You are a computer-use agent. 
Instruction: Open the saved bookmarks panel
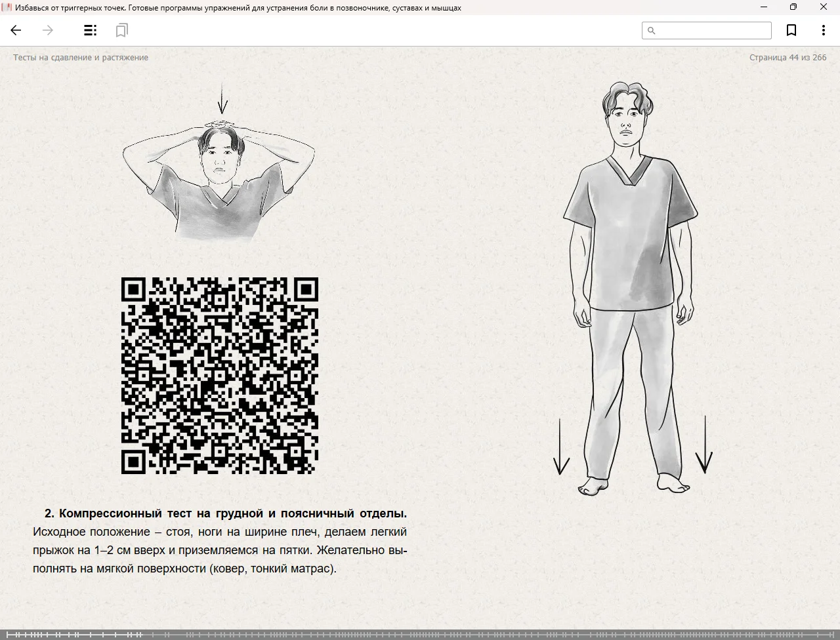point(121,30)
